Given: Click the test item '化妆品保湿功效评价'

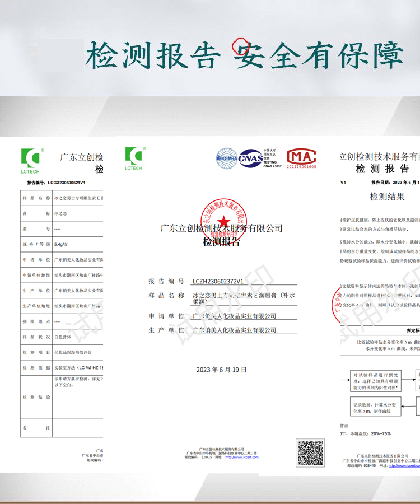Looking at the screenshot, I should tap(73, 352).
